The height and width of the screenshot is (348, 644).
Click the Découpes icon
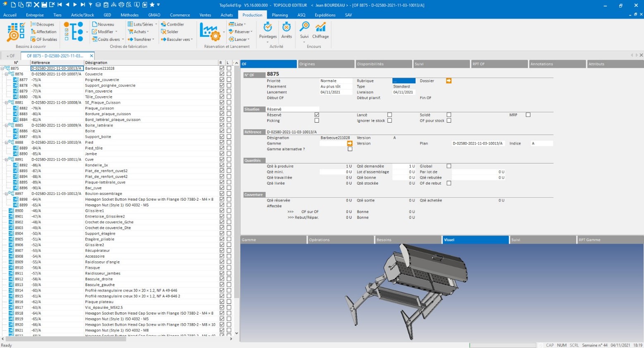click(33, 24)
